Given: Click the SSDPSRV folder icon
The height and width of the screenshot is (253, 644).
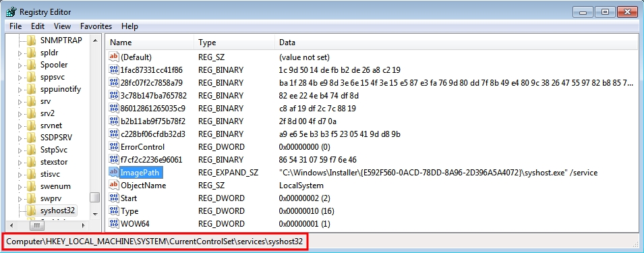Looking at the screenshot, I should pos(32,138).
